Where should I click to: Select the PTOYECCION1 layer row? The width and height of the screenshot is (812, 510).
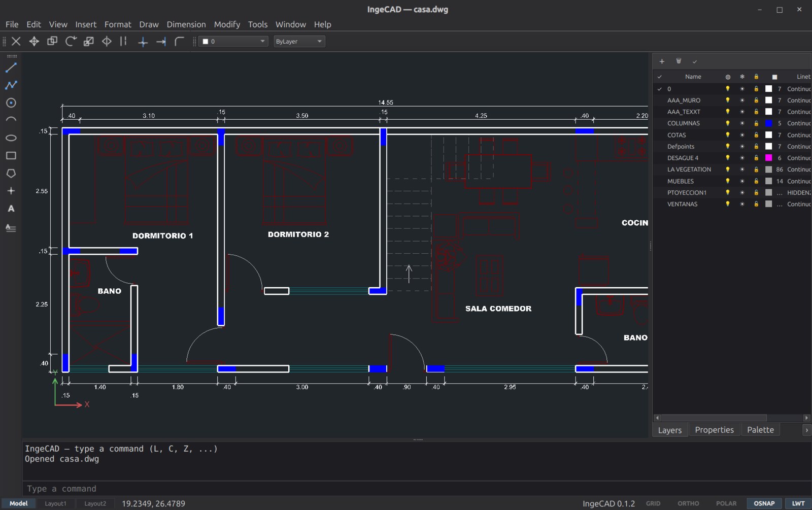pos(732,193)
